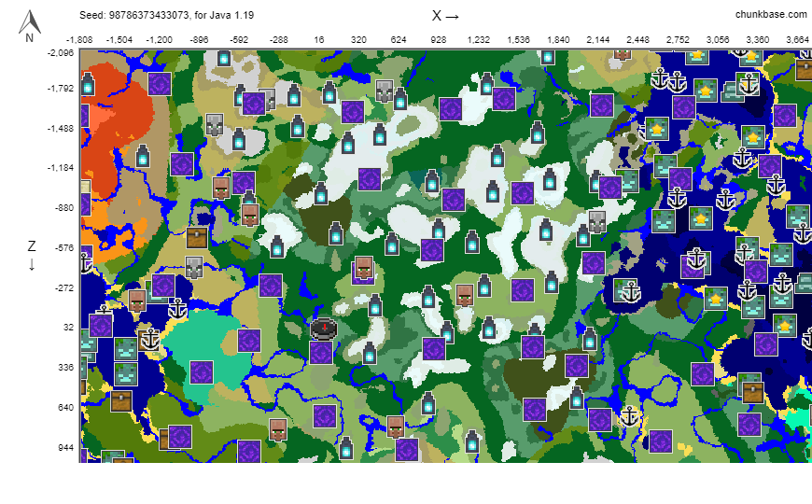The image size is (812, 504).
Task: Click shipwreck anchor just above the turquoise biome
Action: [x=177, y=309]
